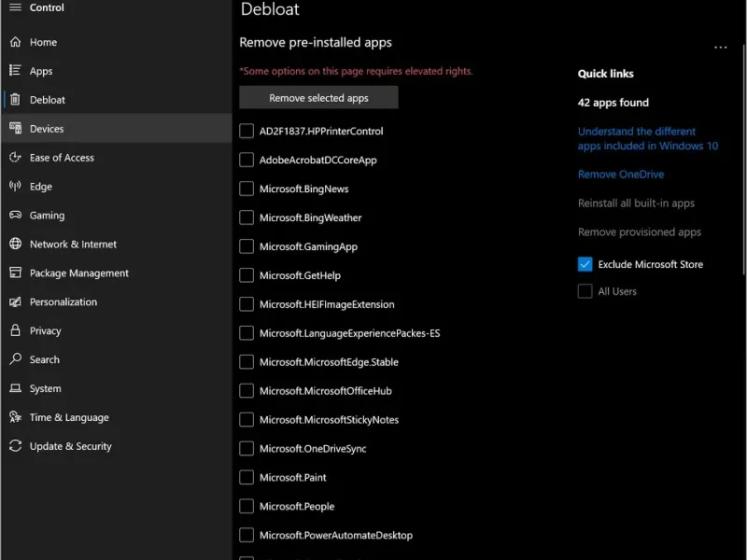Screen dimensions: 747x560
Task: Open the three-dots more options menu
Action: [720, 48]
